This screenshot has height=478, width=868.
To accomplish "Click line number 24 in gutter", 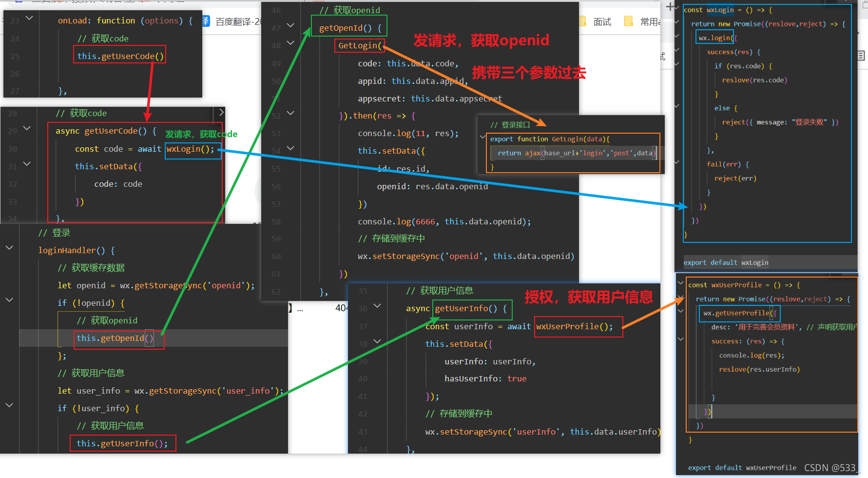I will point(15,39).
